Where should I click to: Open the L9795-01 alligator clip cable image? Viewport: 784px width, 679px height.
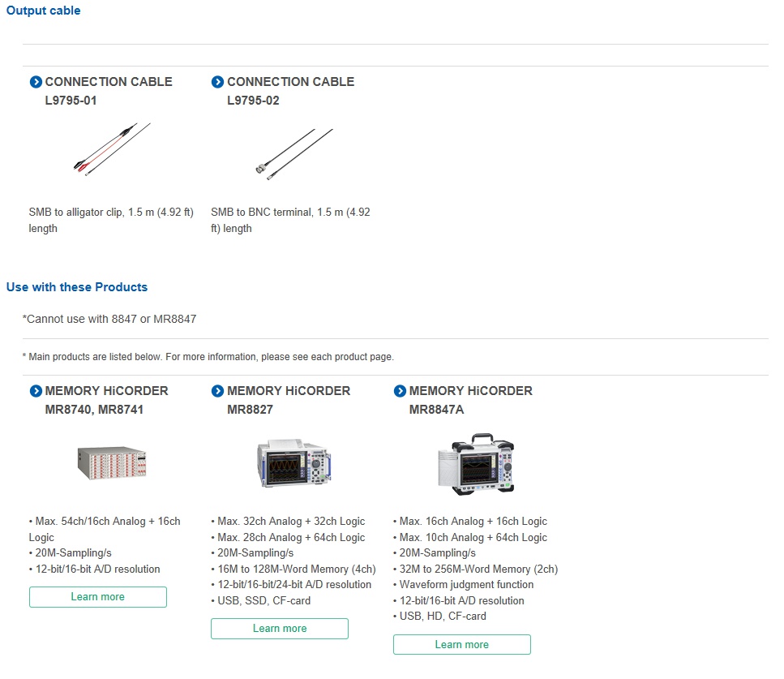(x=112, y=149)
